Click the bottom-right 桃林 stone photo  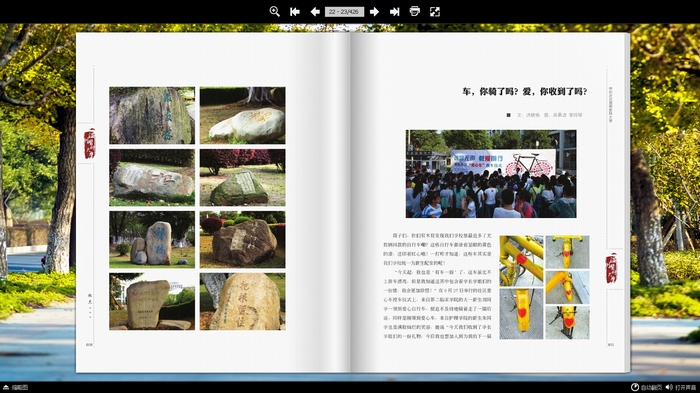[242, 301]
